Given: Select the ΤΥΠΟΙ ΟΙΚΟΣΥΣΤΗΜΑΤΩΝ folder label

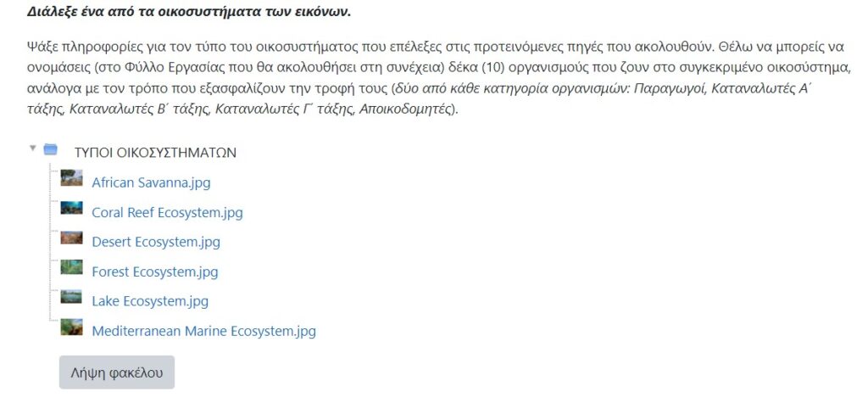Looking at the screenshot, I should 155,153.
